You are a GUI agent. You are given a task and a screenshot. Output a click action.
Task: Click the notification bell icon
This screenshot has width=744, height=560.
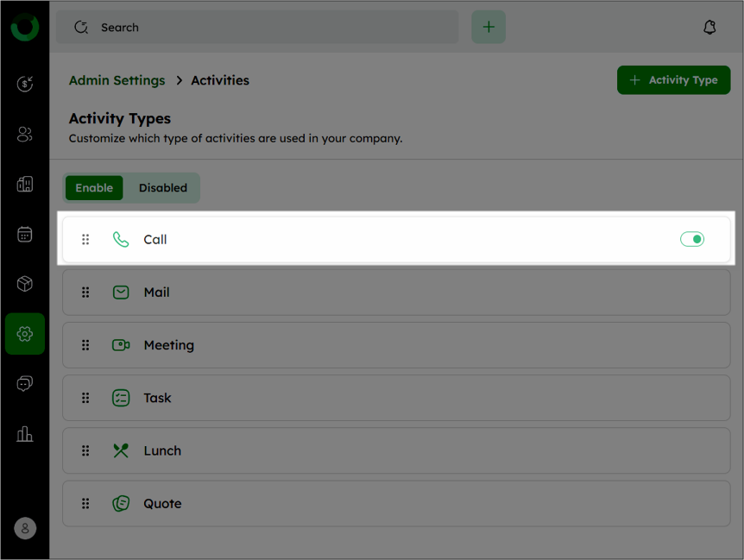(x=709, y=27)
